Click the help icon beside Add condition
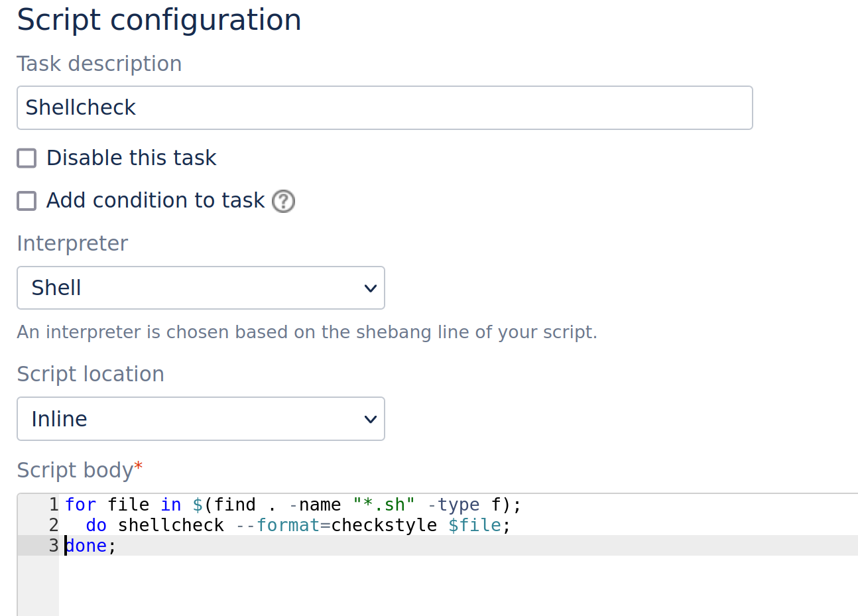The image size is (858, 616). tap(284, 201)
